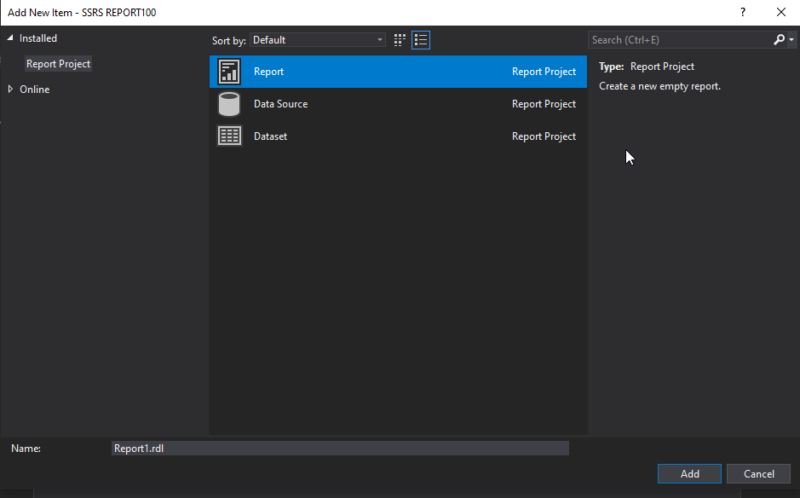Select Report Project in the left tree
The width and height of the screenshot is (800, 498).
(x=58, y=64)
